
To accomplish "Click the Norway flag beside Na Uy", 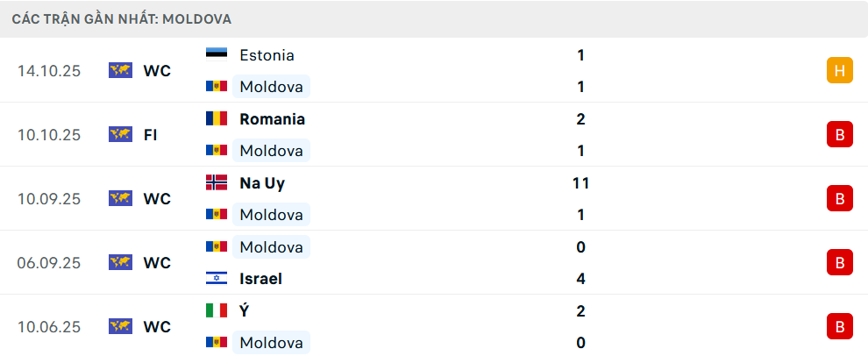I will click(216, 182).
